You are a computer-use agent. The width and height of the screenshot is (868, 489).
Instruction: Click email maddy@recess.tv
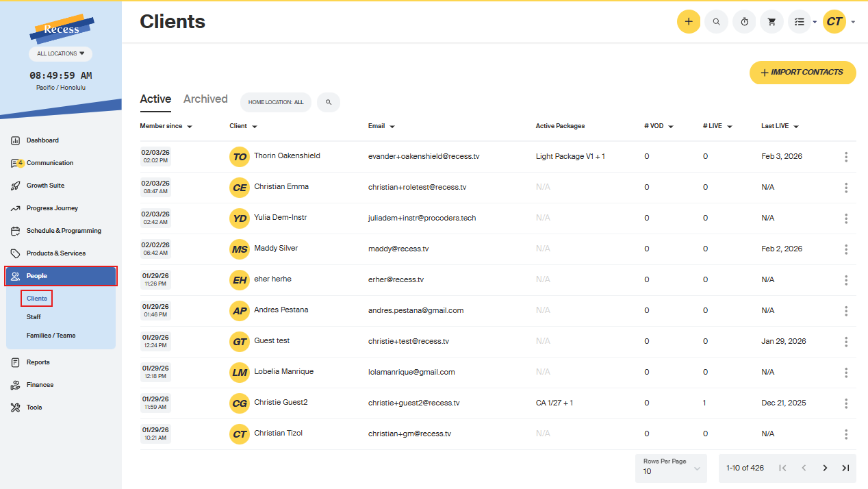click(x=398, y=249)
